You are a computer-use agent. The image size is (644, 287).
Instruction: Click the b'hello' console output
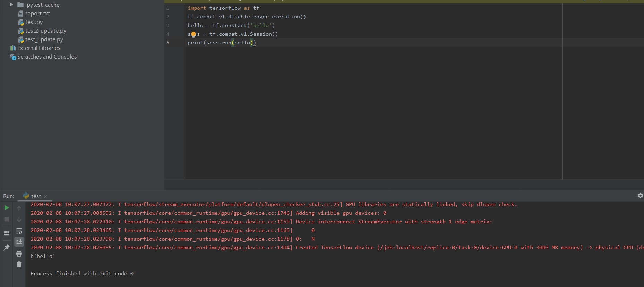43,256
